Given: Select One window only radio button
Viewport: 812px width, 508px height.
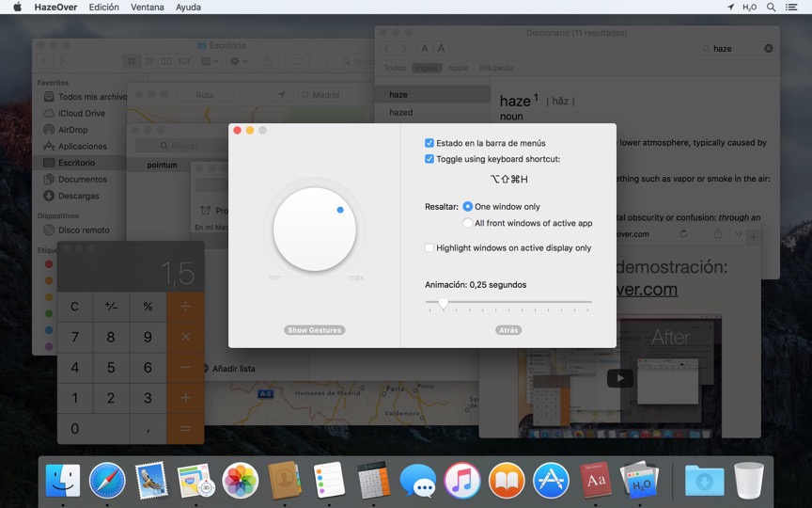Looking at the screenshot, I should [468, 206].
